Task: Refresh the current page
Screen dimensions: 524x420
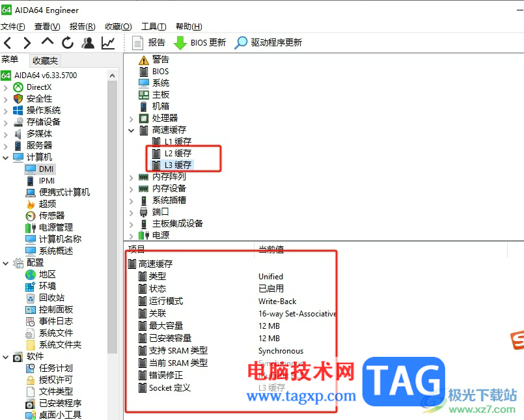Action: point(68,43)
